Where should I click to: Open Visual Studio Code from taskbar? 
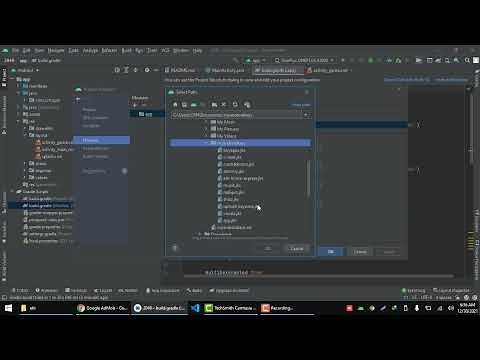pyautogui.click(x=196, y=308)
